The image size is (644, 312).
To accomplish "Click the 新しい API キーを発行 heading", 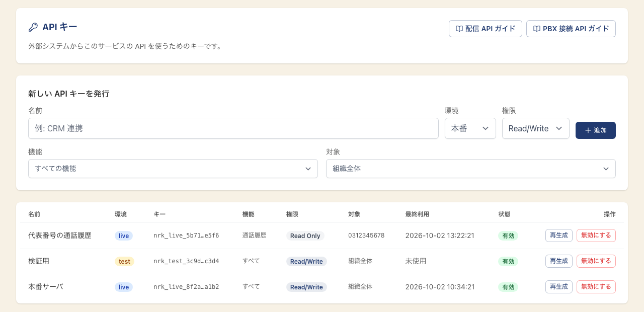I will click(69, 94).
